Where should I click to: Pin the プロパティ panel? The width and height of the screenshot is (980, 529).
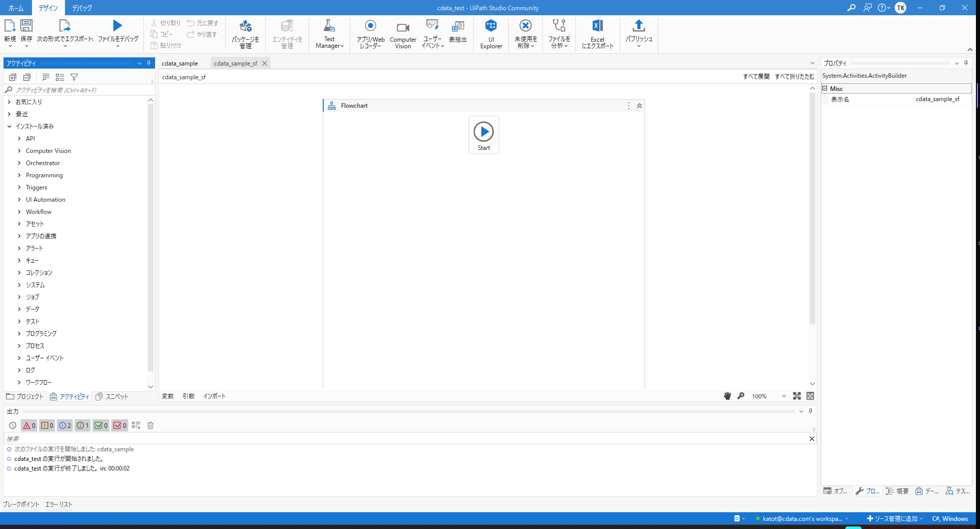pos(966,63)
